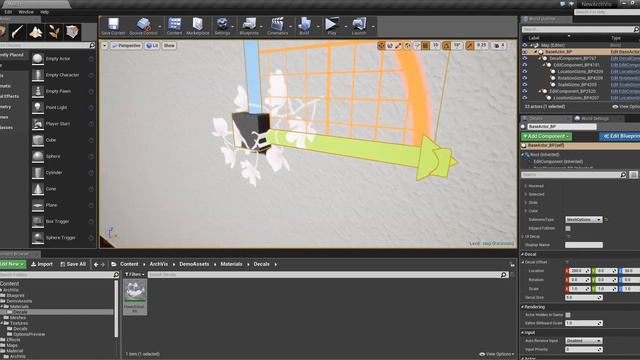Select the Foliage mode icon
Image resolution: width=640 pixels, height=360 pixels.
point(54,31)
